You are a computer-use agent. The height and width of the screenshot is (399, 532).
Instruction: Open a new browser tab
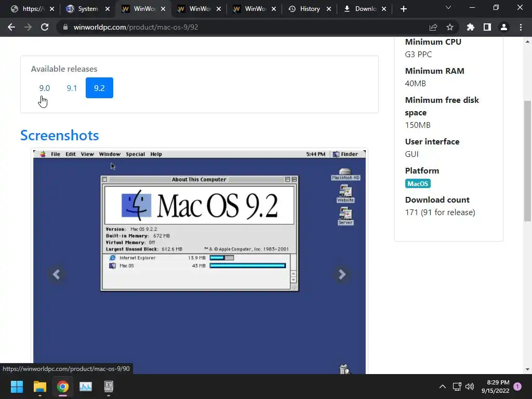[403, 9]
